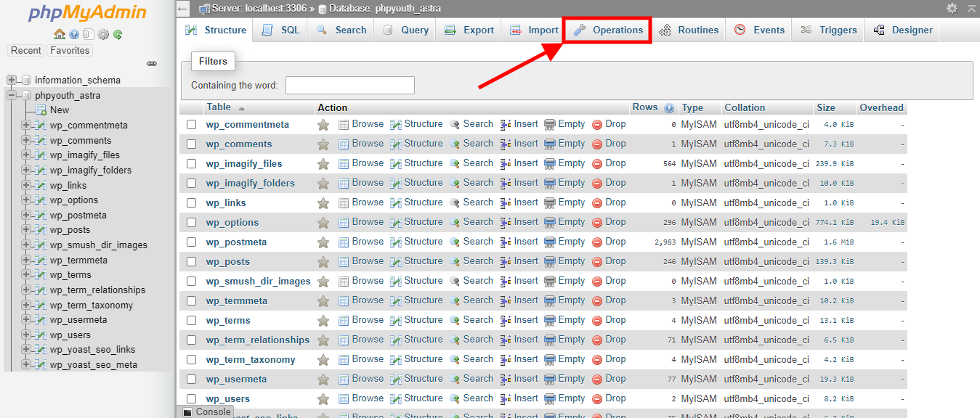Collapse navigation panel with arrow icon
Image resolution: width=980 pixels, height=418 pixels.
[x=183, y=9]
